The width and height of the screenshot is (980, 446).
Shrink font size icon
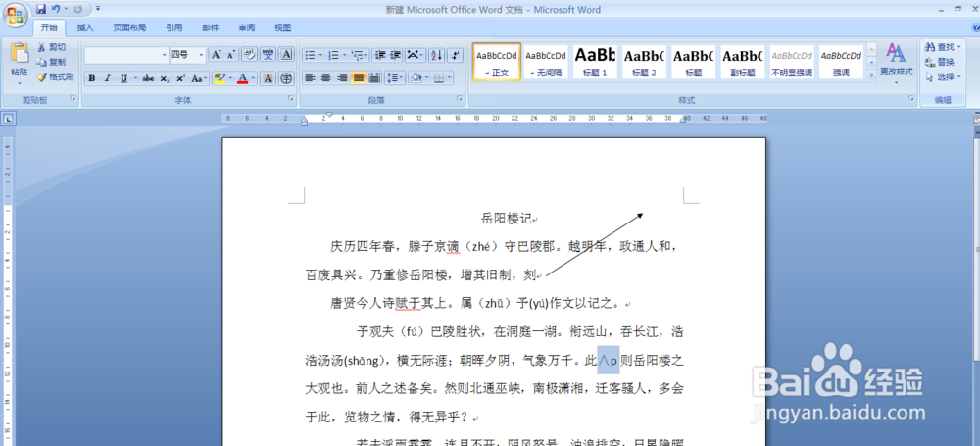point(230,55)
